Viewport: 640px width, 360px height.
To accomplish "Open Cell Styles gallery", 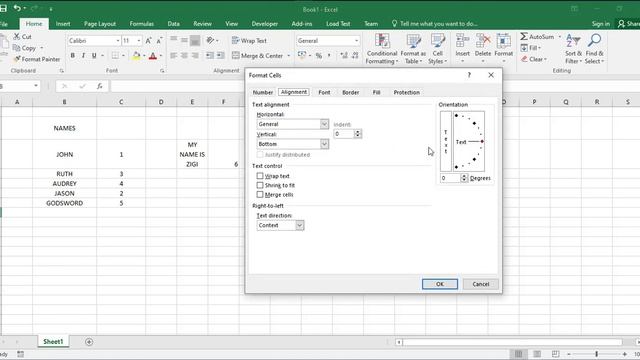I will click(438, 49).
